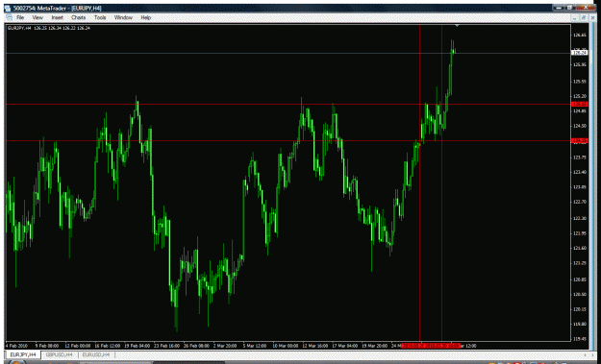Click the 126.65 price axis label

click(x=579, y=35)
